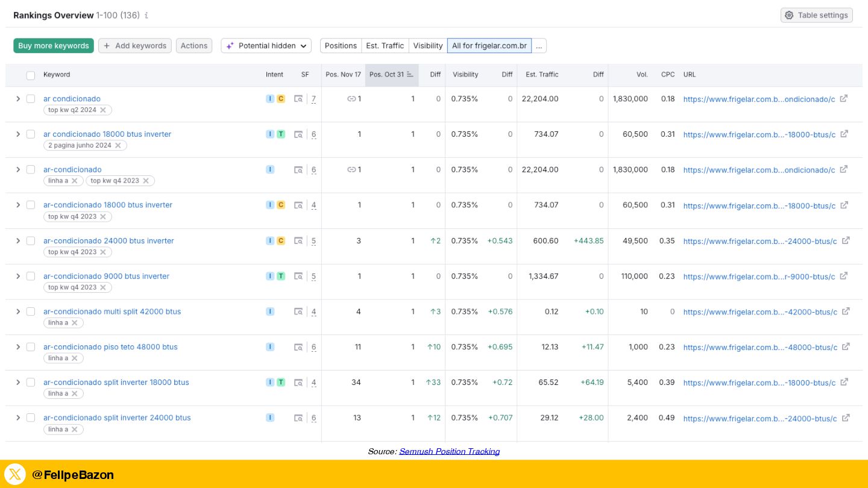Screen dimensions: 868x488
Task: Select the Visibility tab
Action: tap(428, 46)
